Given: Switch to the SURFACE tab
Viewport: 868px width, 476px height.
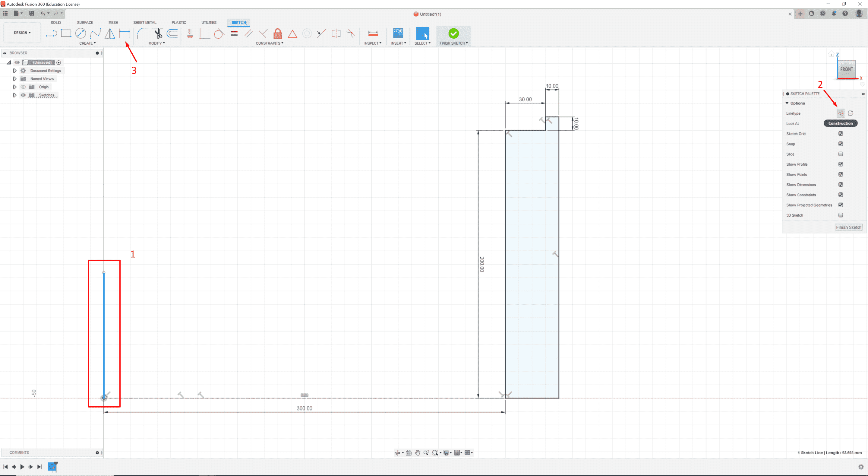Looking at the screenshot, I should click(x=85, y=23).
